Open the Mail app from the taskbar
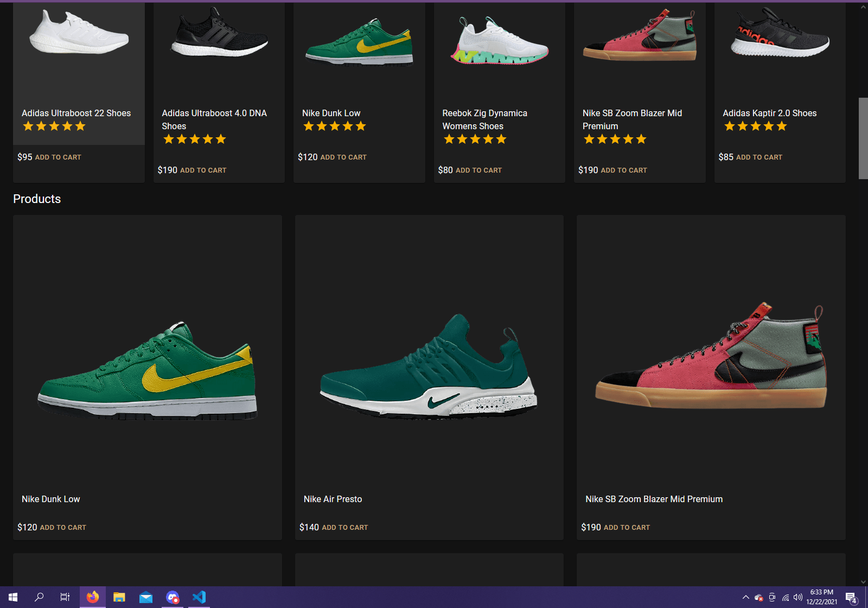This screenshot has width=868, height=608. pos(146,597)
